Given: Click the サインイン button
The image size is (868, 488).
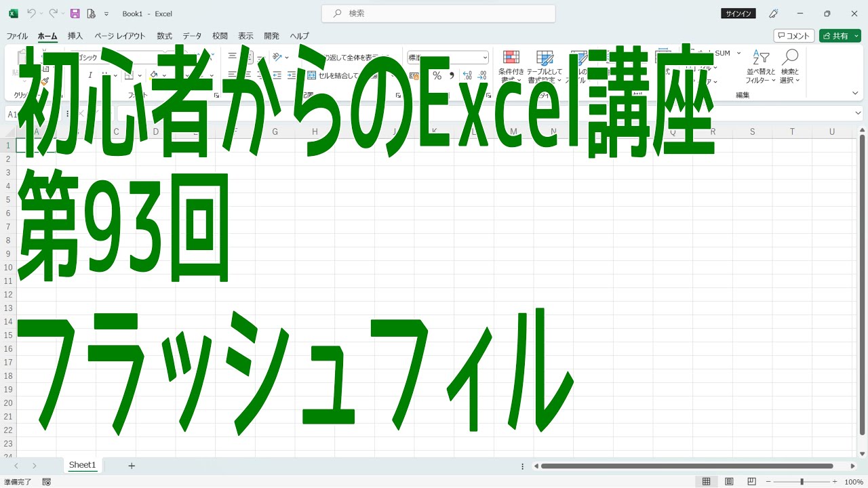Looking at the screenshot, I should coord(739,14).
